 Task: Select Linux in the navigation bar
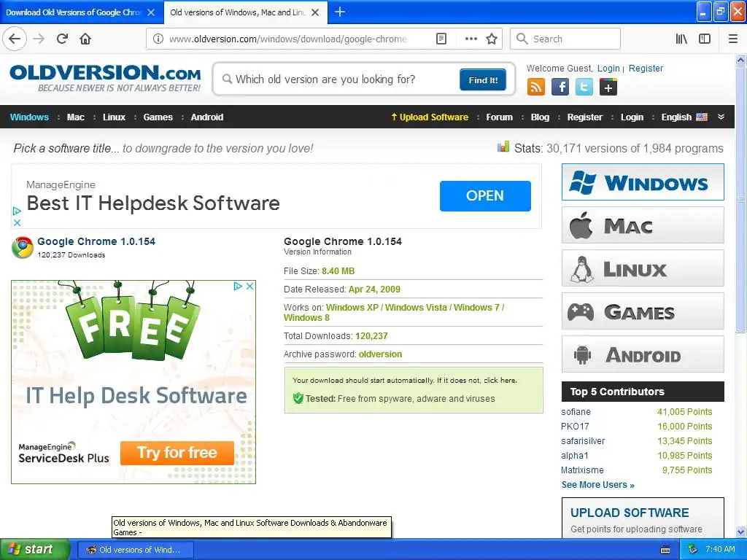[114, 117]
